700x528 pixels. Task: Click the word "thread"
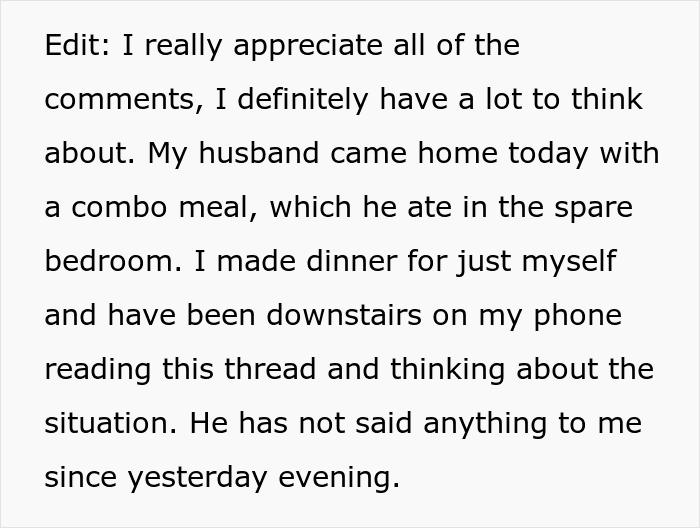[271, 370]
